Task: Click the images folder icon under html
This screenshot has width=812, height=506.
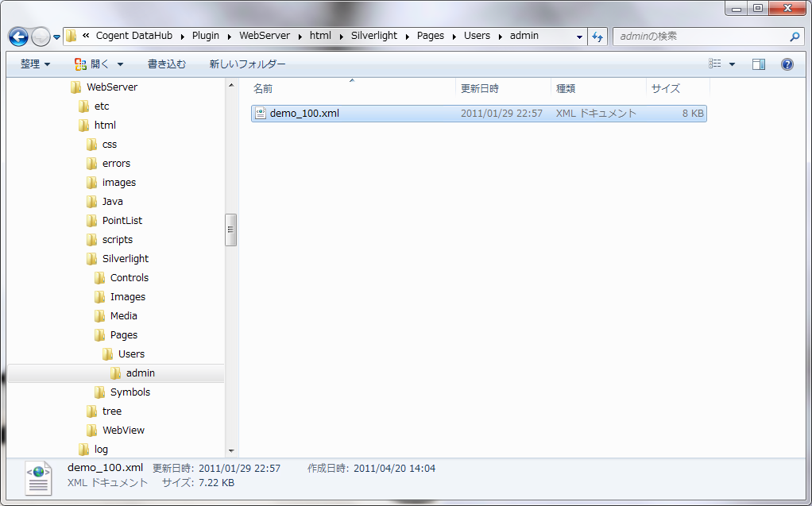Action: click(x=91, y=183)
